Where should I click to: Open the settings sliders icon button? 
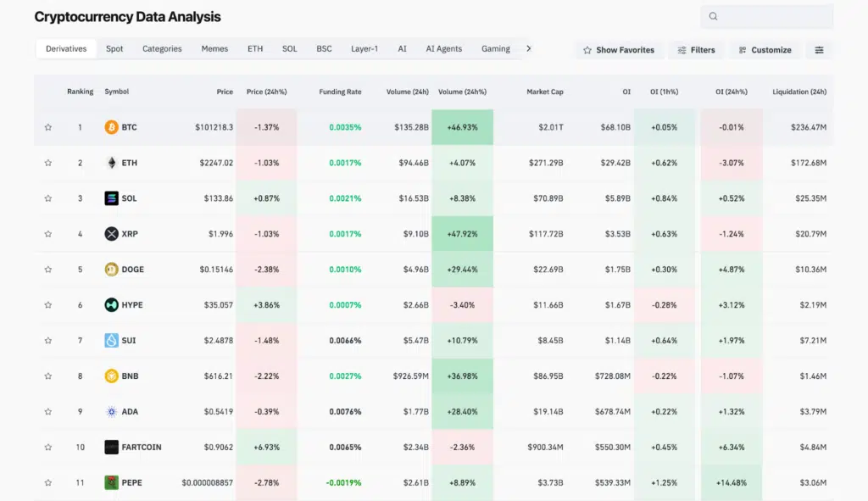pyautogui.click(x=819, y=50)
